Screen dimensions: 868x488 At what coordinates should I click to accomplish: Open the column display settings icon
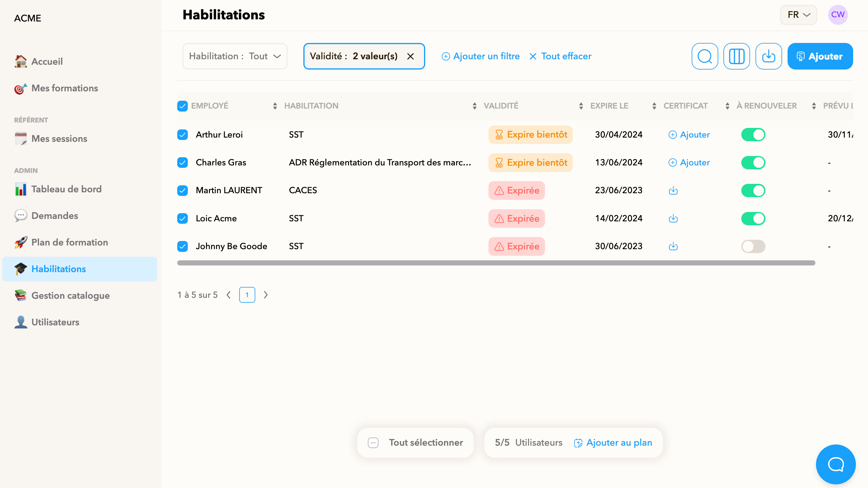736,56
